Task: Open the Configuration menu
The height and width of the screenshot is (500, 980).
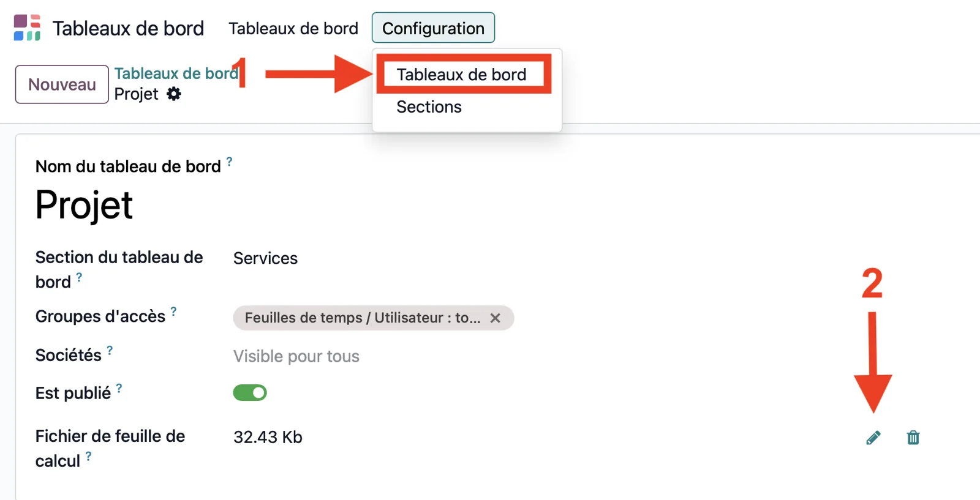Action: point(433,28)
